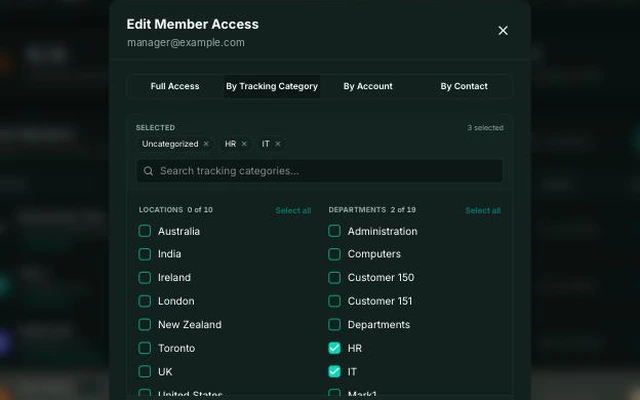Image resolution: width=640 pixels, height=400 pixels.
Task: Check the New Zealand location
Action: [x=144, y=325]
